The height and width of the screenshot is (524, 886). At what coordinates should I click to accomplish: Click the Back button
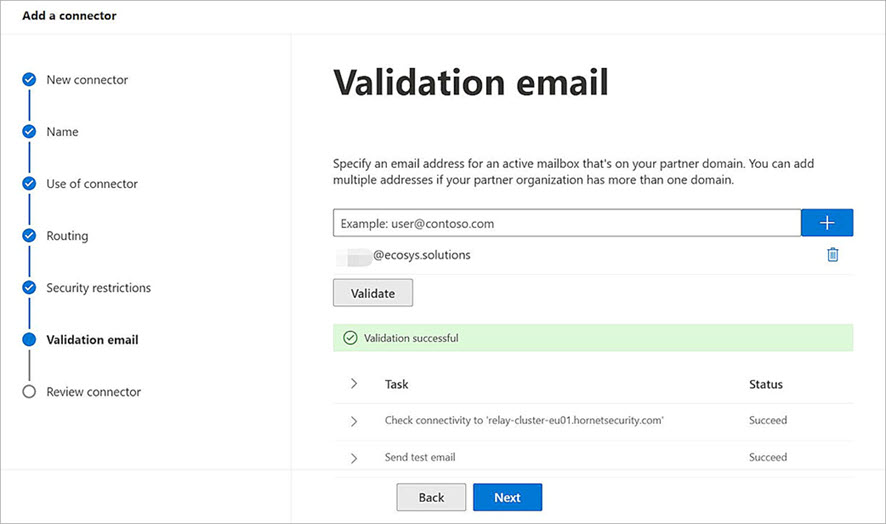431,497
